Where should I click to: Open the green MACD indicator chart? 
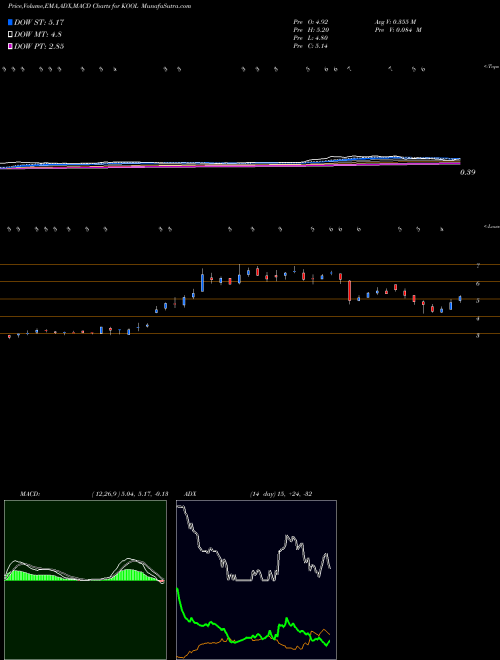click(x=85, y=580)
